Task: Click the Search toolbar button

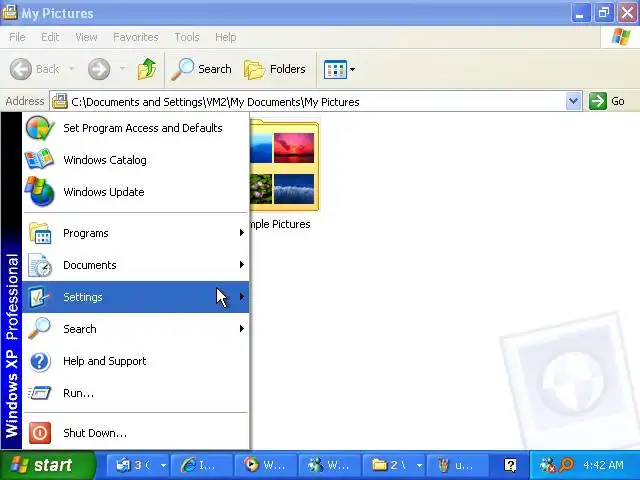Action: [x=201, y=69]
